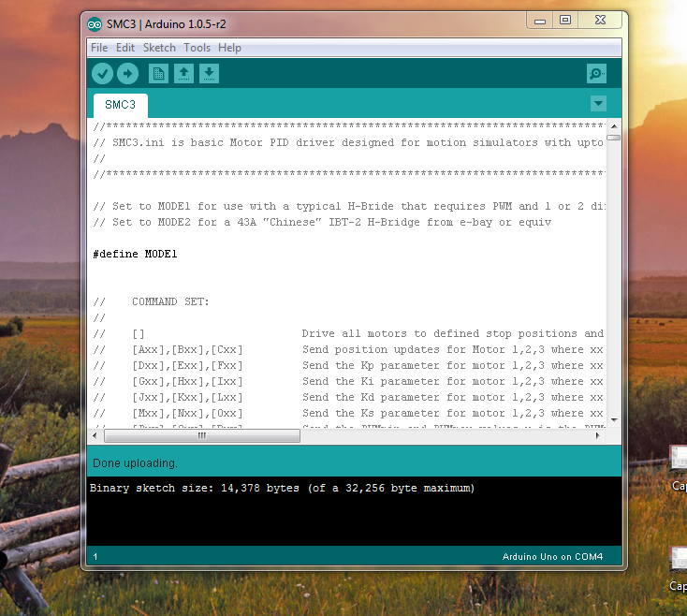Click the '[Jxx],[Kxx],[Lxx]' comment line
The height and width of the screenshot is (616, 687).
pyautogui.click(x=348, y=397)
